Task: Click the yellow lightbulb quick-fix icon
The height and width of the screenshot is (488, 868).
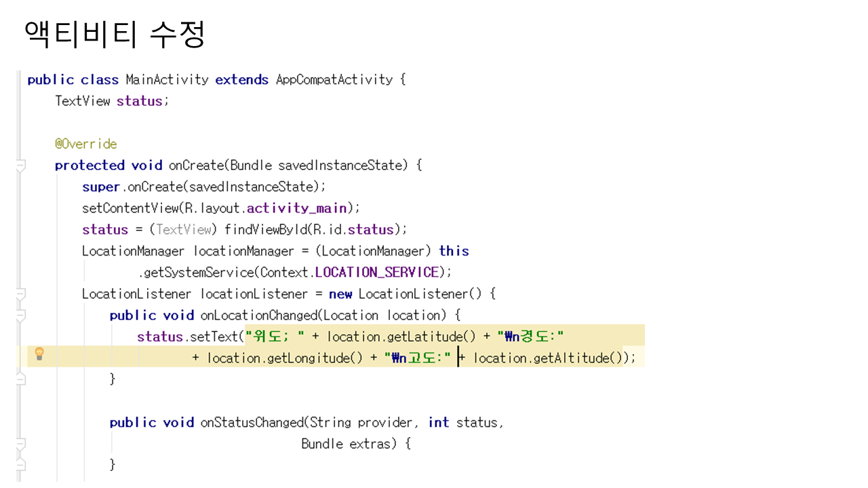Action: point(39,353)
